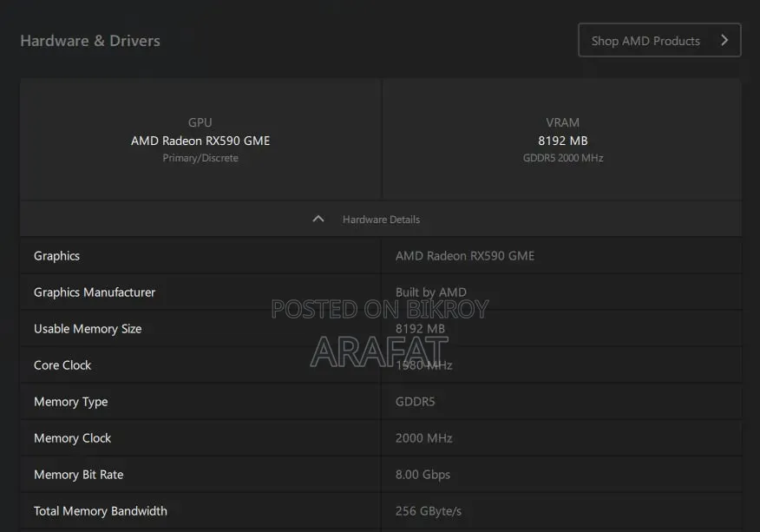Select the Memory Type label
This screenshot has height=532, width=760.
(71, 402)
